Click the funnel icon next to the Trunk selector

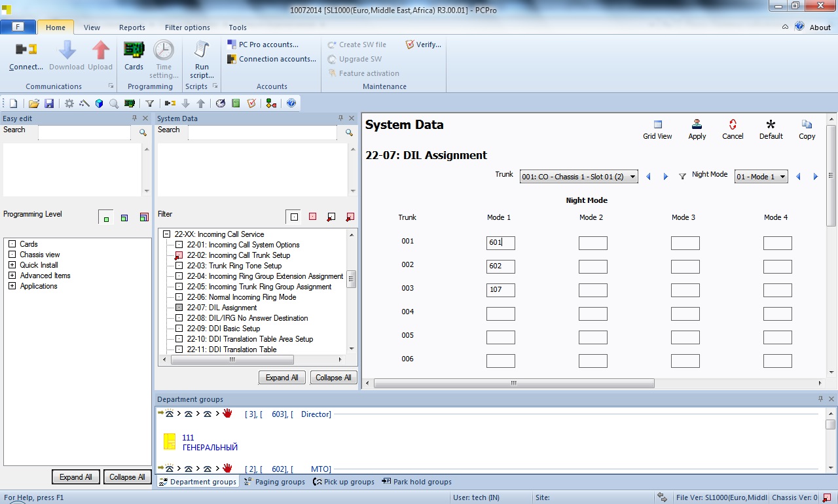click(682, 177)
